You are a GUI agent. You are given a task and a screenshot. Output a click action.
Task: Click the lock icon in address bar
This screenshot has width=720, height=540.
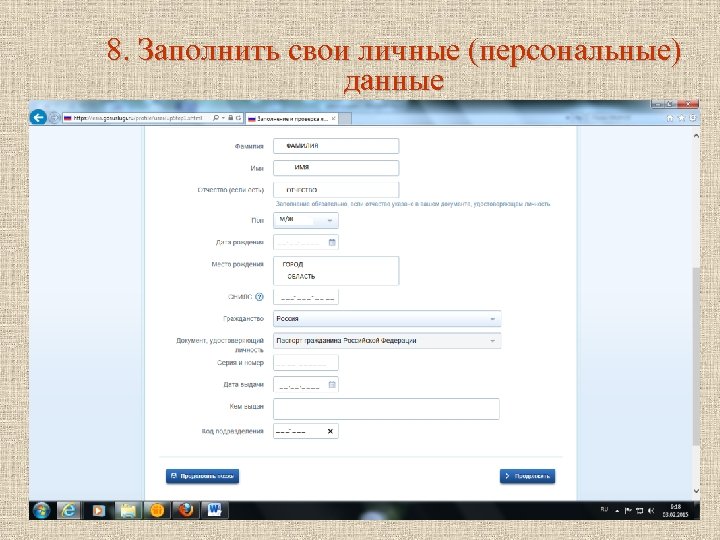231,118
